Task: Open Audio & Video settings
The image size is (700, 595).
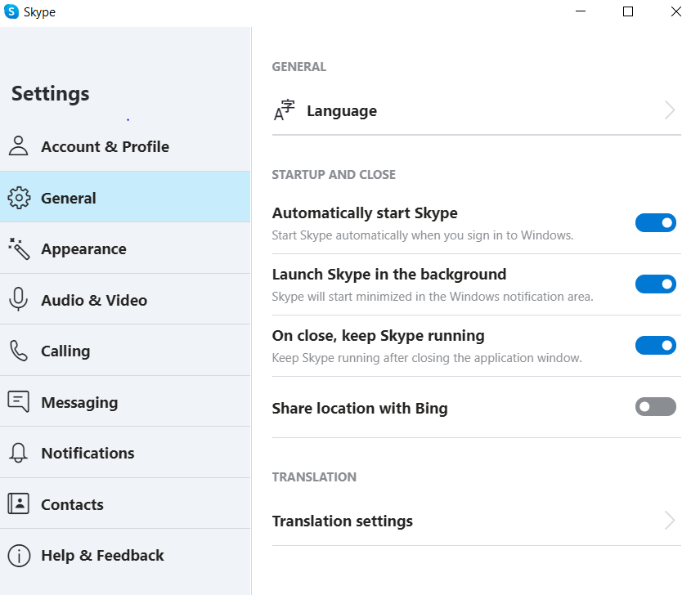Action: pos(125,299)
